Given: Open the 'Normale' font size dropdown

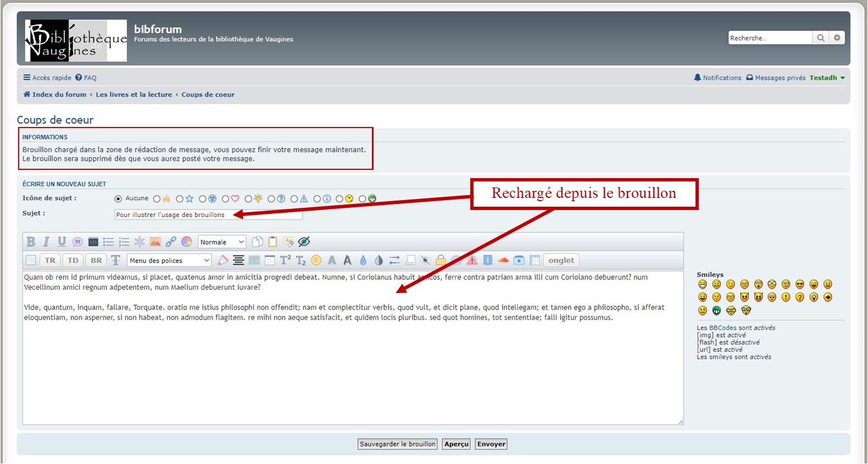Looking at the screenshot, I should tap(222, 242).
